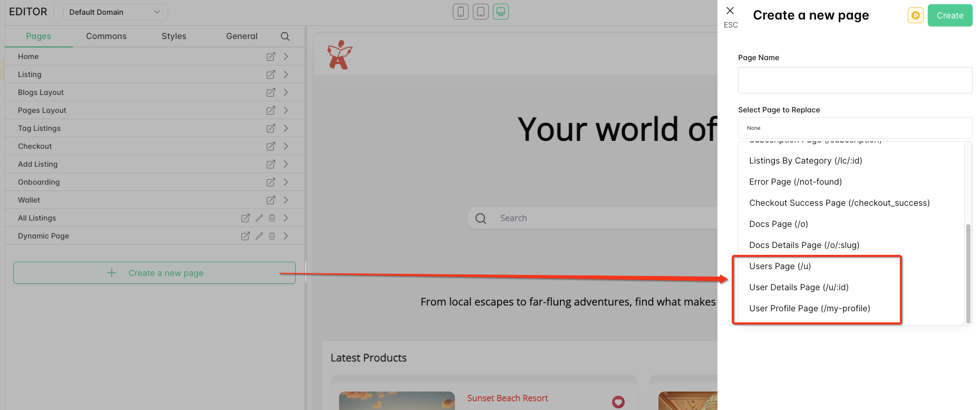Choose User Profile Page (/my-profile) option
Viewport: 980px width, 410px height.
coord(809,309)
